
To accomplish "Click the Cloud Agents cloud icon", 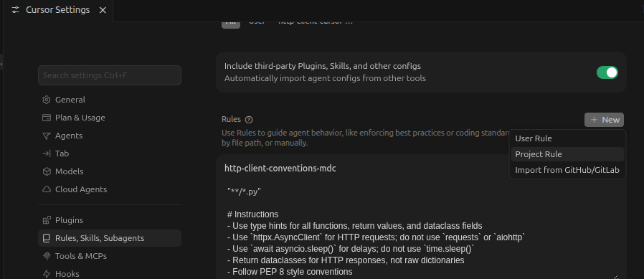I will point(47,189).
